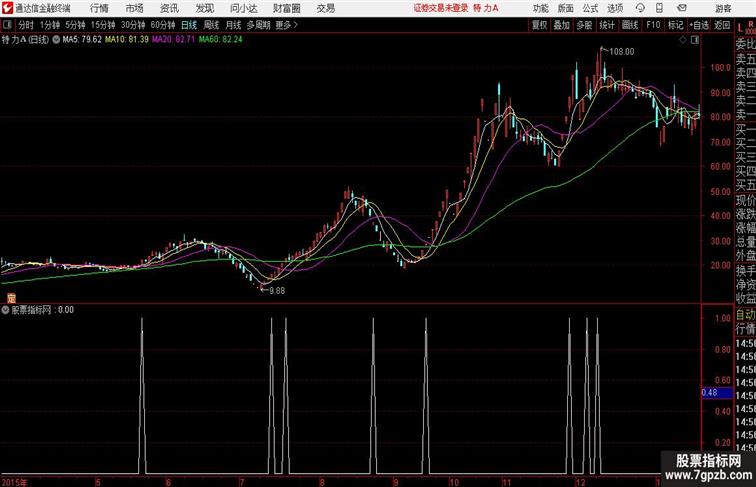This screenshot has width=756, height=487.
Task: Click the mobile phone icon
Action: (x=660, y=8)
